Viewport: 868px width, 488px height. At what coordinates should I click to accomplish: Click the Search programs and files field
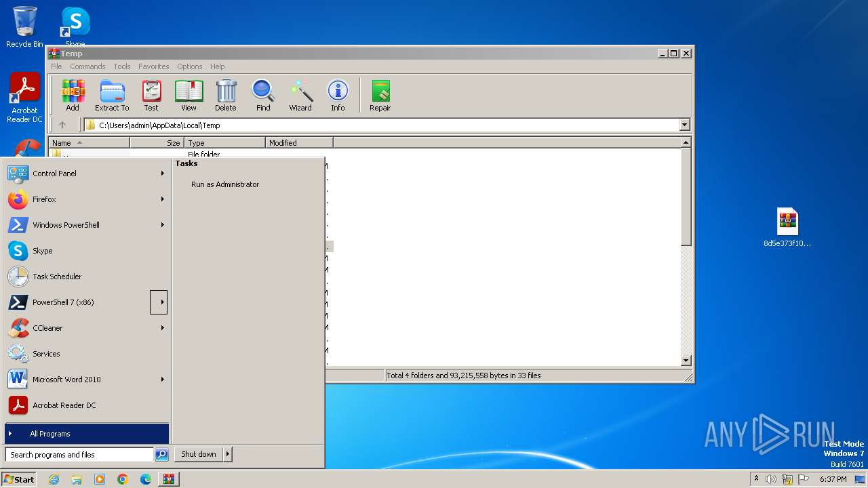[79, 455]
